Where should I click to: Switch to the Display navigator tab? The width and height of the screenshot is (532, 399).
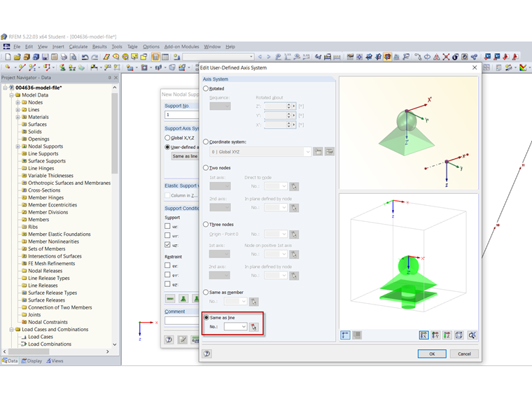tap(32, 360)
